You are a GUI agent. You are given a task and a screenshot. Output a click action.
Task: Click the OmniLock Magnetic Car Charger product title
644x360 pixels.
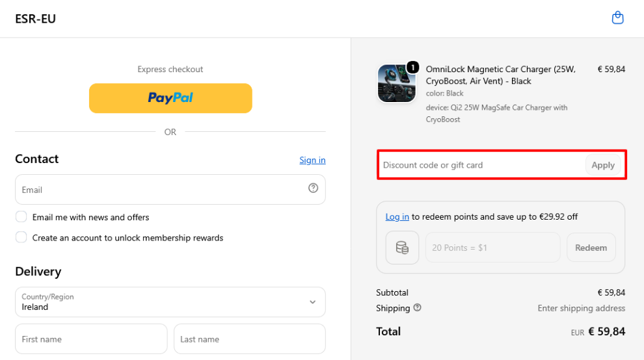(501, 75)
